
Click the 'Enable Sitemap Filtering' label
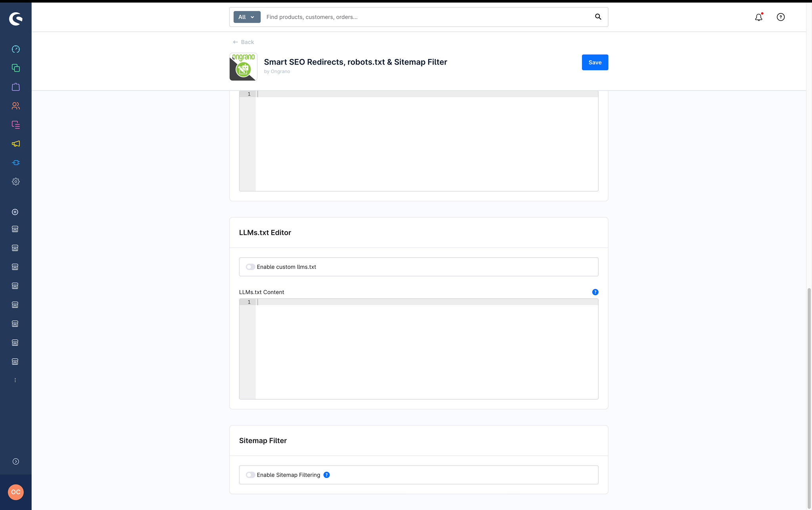click(288, 475)
